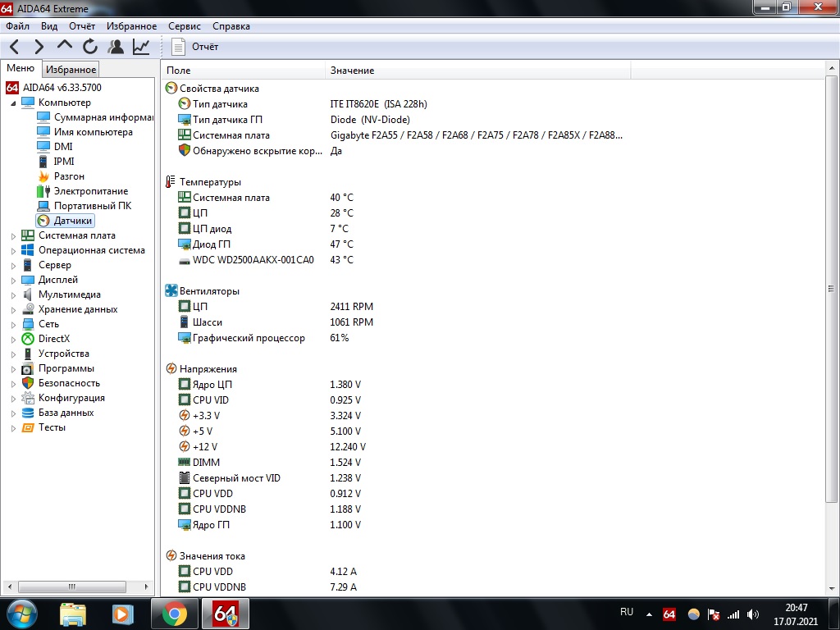Click the Значение column header

coord(478,71)
